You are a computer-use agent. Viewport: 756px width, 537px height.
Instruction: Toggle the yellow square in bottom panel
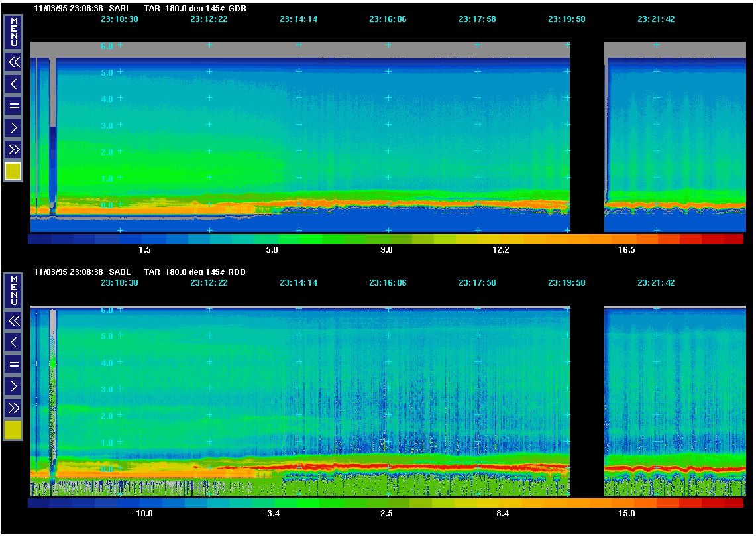pos(13,430)
